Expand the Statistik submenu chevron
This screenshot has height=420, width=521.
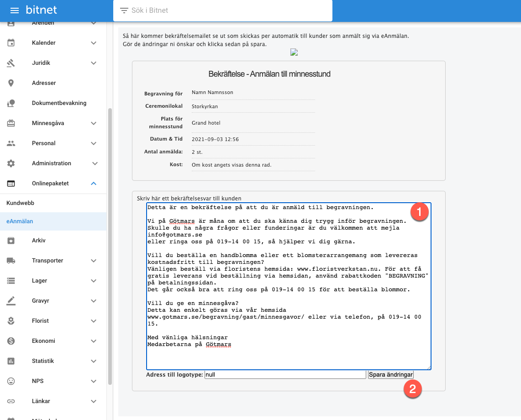pos(94,361)
